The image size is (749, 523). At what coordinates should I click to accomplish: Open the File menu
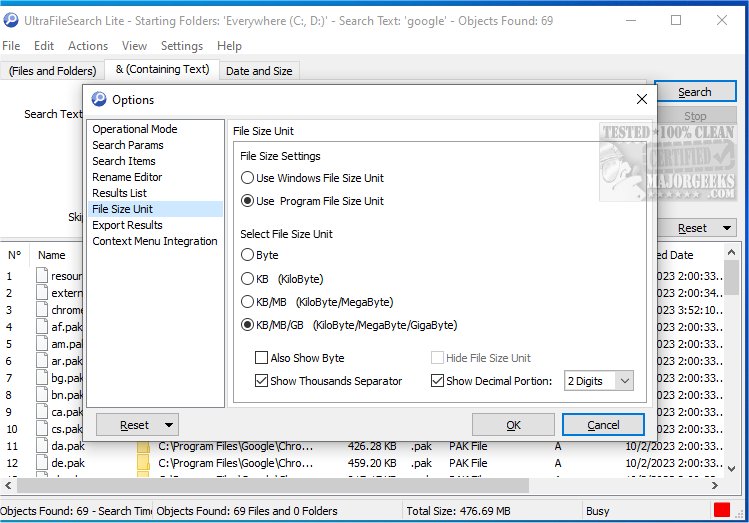pyautogui.click(x=11, y=46)
